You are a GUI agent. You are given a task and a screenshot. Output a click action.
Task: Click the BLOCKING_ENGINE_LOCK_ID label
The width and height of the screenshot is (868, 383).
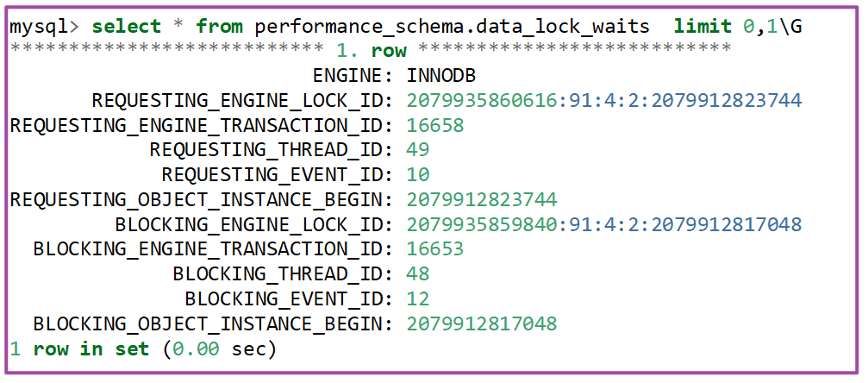click(254, 224)
